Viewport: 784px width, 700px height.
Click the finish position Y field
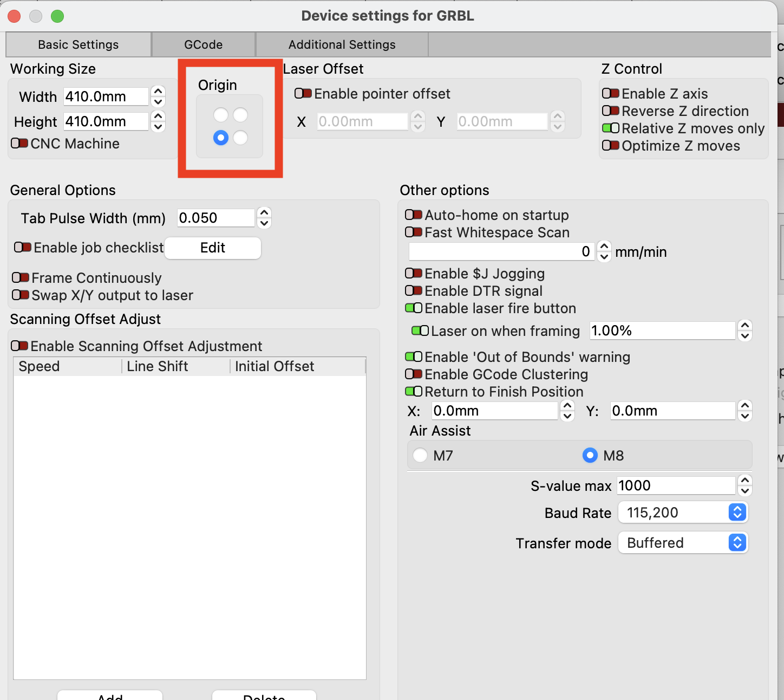(673, 411)
